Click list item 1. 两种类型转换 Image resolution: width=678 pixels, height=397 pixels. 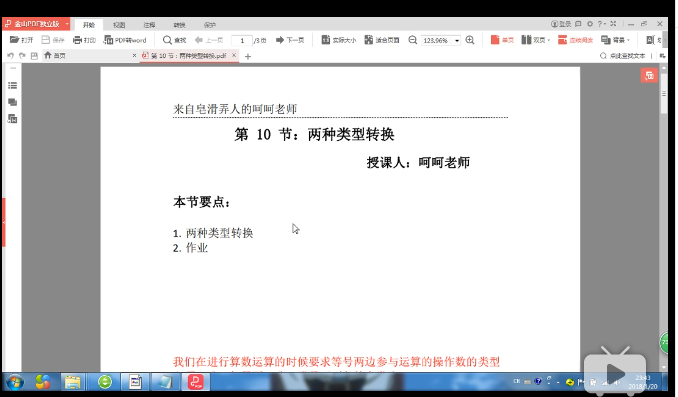[x=213, y=233]
